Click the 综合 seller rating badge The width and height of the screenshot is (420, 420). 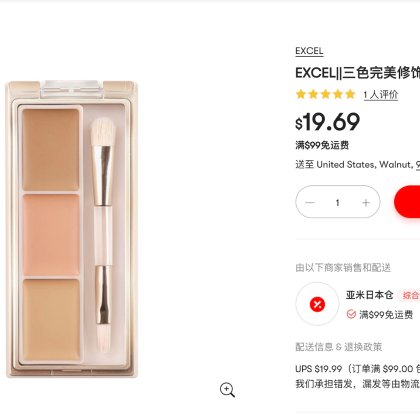pos(410,295)
